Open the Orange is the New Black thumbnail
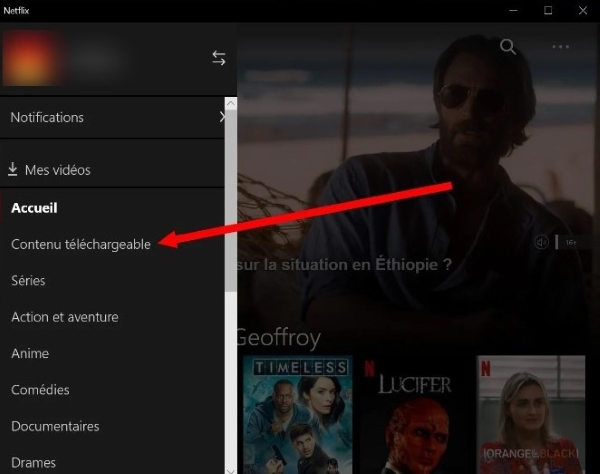This screenshot has width=600, height=474. pyautogui.click(x=531, y=414)
